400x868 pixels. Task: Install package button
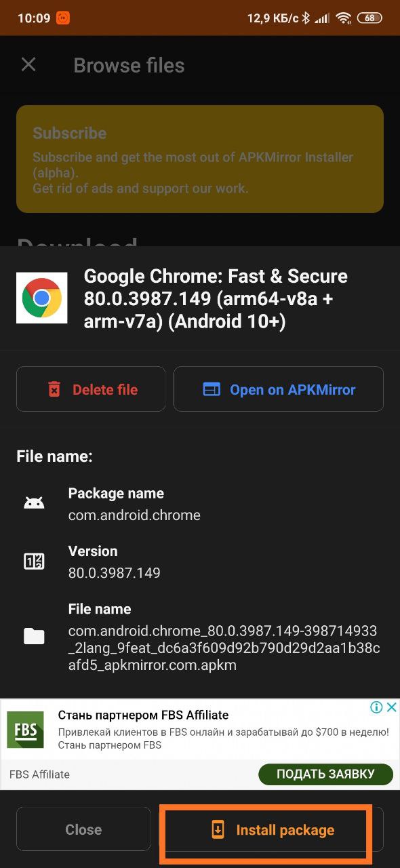(271, 829)
